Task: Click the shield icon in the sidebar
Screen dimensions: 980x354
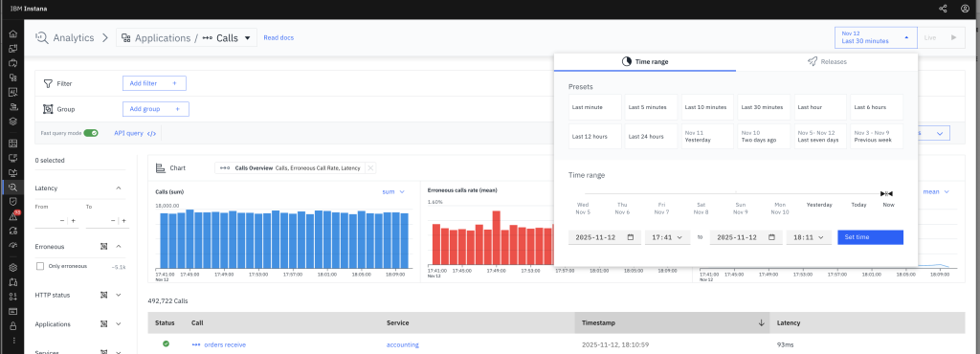Action: (12, 201)
